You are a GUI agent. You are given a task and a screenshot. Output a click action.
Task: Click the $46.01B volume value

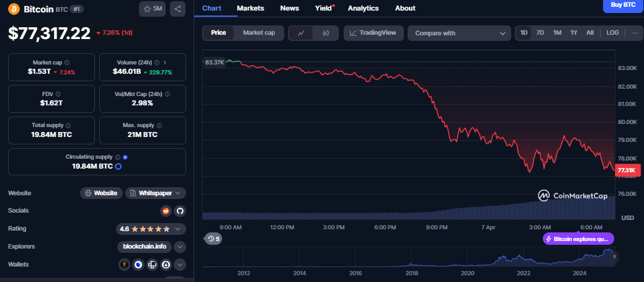[x=127, y=72]
